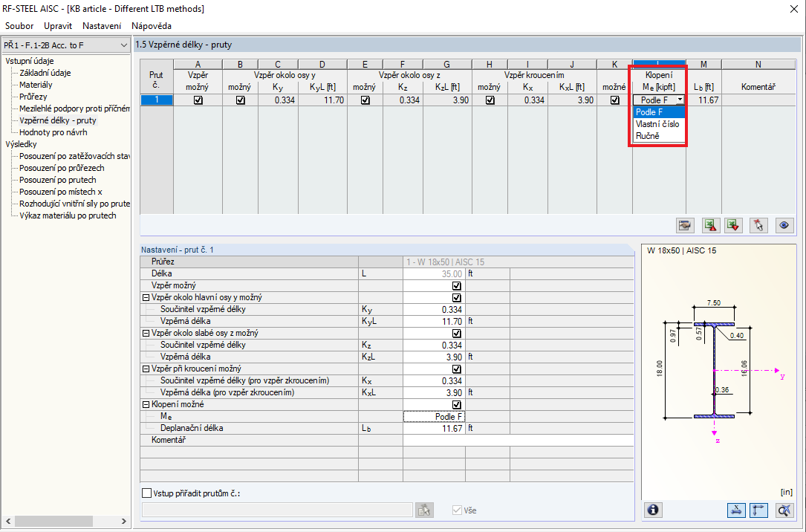Open 'Posouzení po prutech' results item
This screenshot has width=806, height=532.
58,180
